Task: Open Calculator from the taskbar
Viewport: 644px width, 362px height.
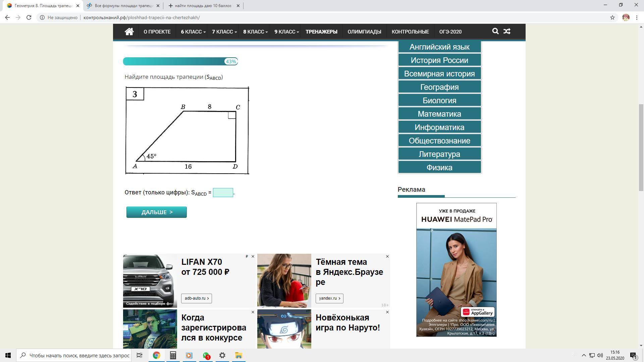Action: point(173,356)
